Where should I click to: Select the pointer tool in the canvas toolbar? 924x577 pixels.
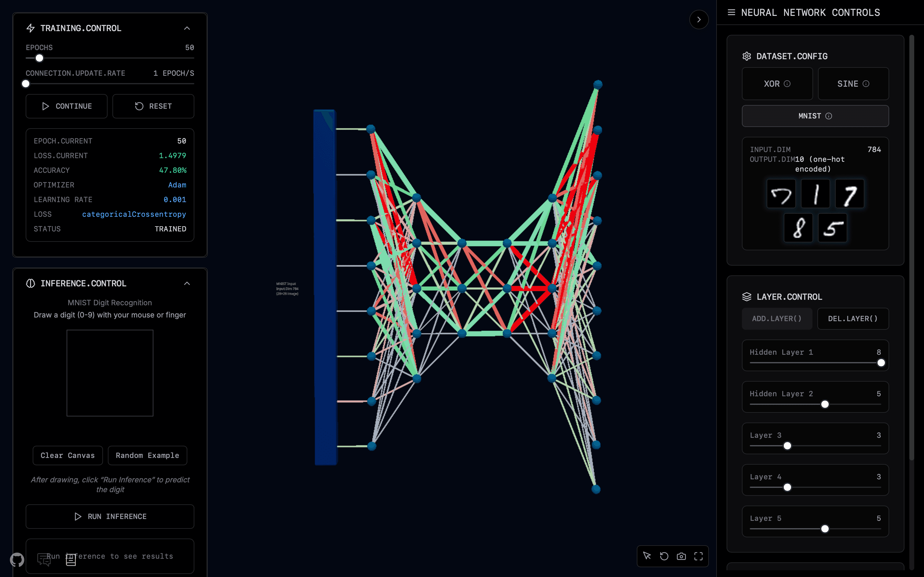coord(647,556)
